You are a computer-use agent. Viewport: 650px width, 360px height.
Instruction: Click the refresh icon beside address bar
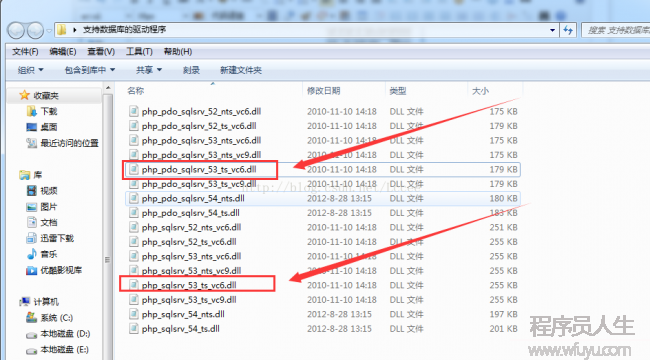(568, 30)
